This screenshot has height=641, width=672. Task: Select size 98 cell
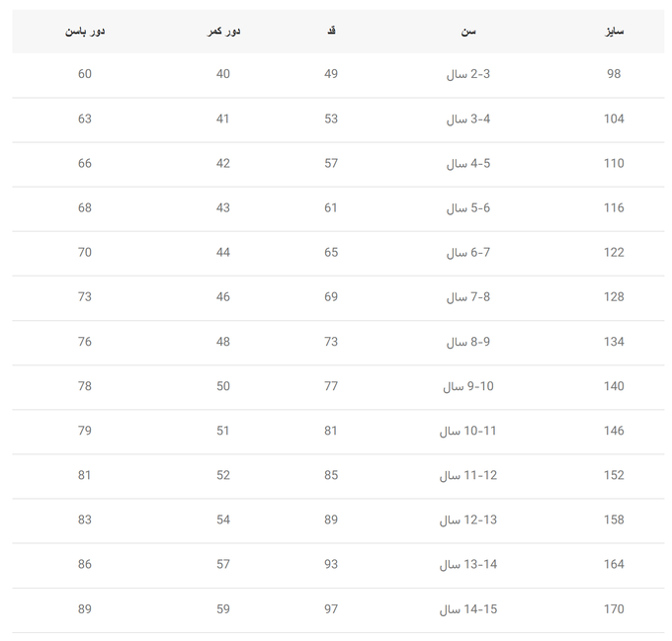point(614,74)
